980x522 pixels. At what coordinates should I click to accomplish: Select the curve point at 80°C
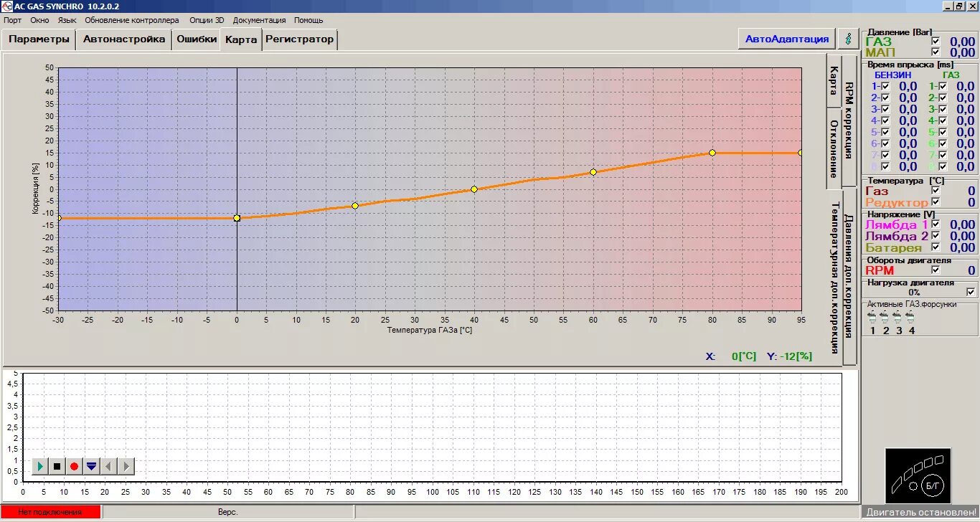pyautogui.click(x=712, y=153)
